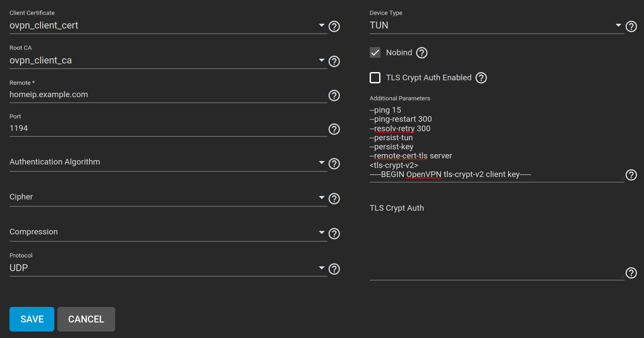
Task: Open the Port help tooltip
Action: pyautogui.click(x=334, y=129)
